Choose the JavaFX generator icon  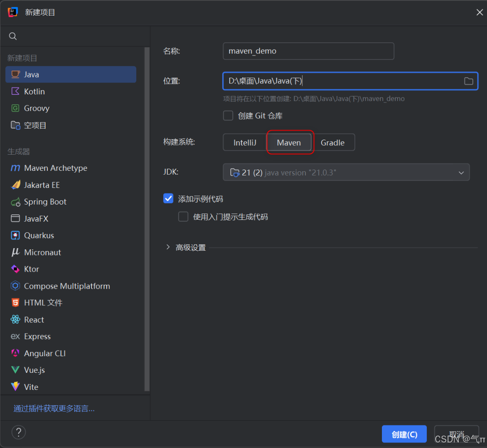point(15,219)
